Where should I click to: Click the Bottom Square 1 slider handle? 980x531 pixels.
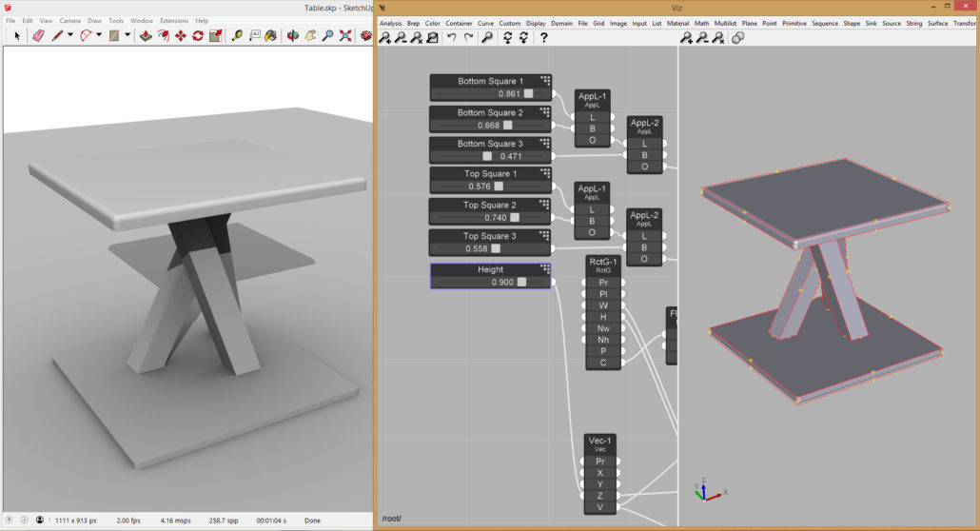528,94
